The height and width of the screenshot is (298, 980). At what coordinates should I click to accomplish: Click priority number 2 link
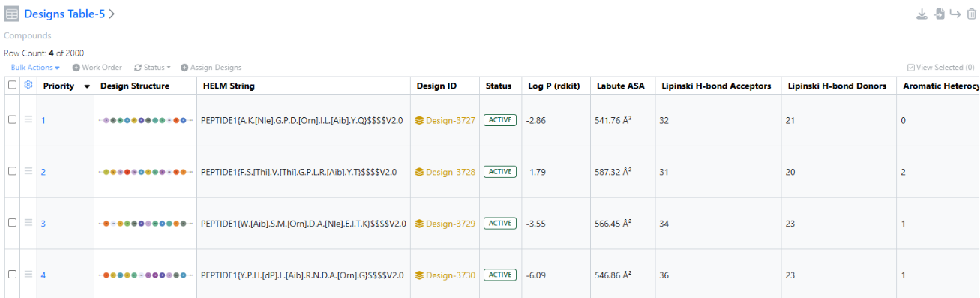43,172
